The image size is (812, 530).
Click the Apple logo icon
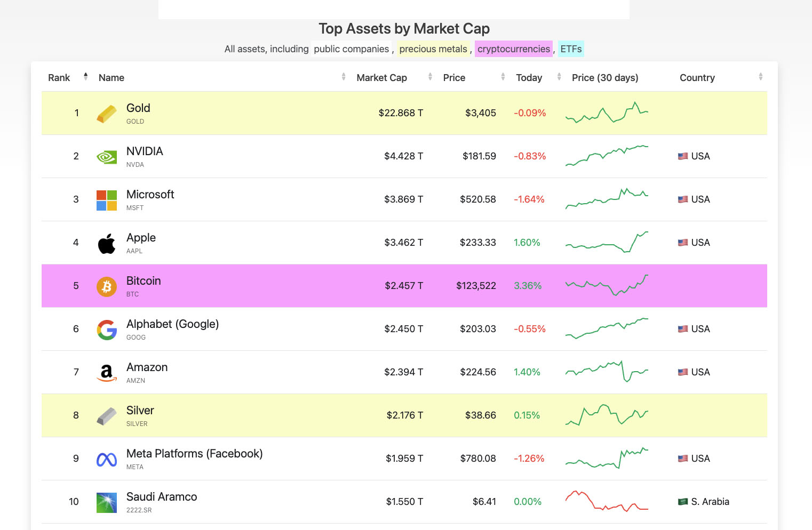(x=107, y=243)
